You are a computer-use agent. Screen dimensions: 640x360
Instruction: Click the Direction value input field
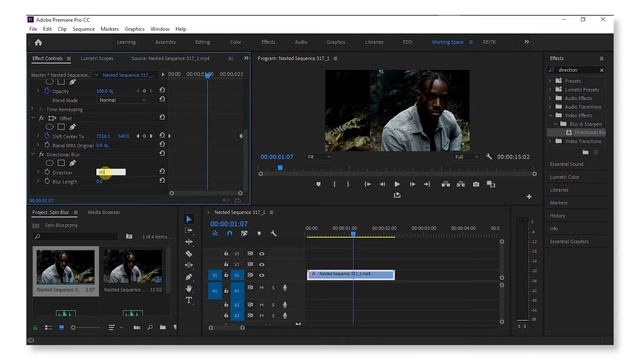(111, 172)
